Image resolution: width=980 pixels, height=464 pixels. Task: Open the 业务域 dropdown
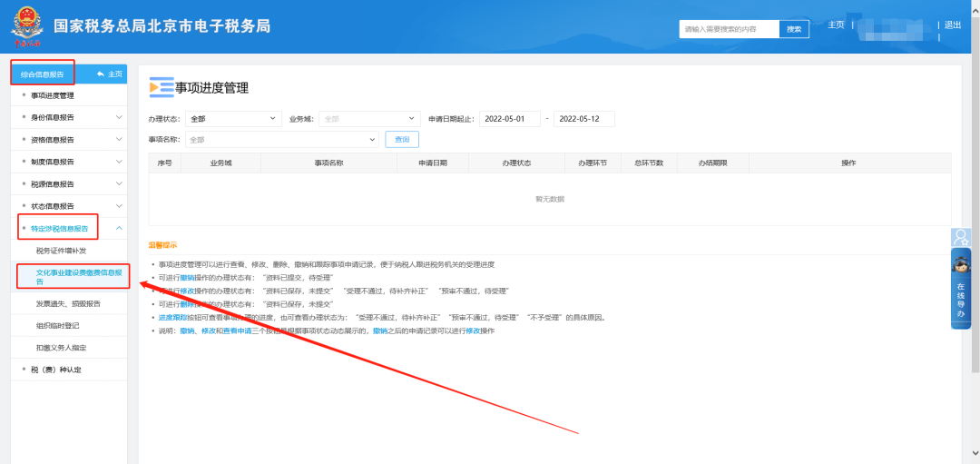367,119
